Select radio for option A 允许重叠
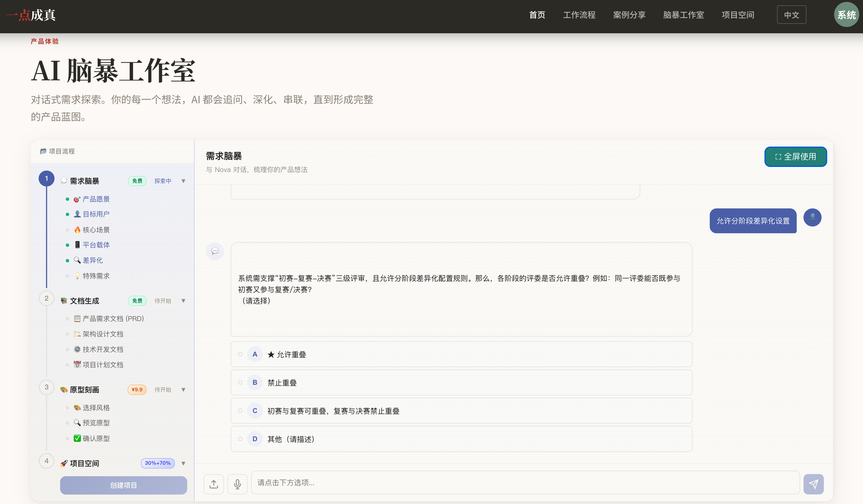This screenshot has width=863, height=504. 240,354
